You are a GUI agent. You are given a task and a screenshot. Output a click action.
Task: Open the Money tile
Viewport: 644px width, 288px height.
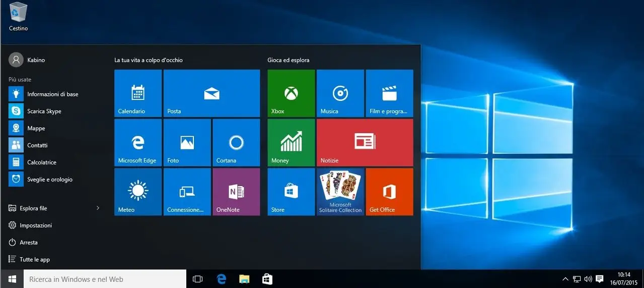291,143
